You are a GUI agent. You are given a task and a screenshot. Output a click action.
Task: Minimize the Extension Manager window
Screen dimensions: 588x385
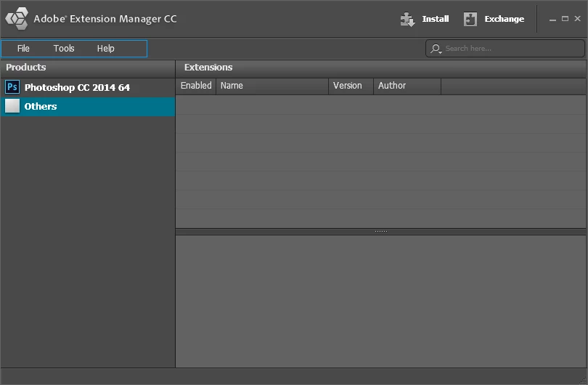(x=552, y=19)
